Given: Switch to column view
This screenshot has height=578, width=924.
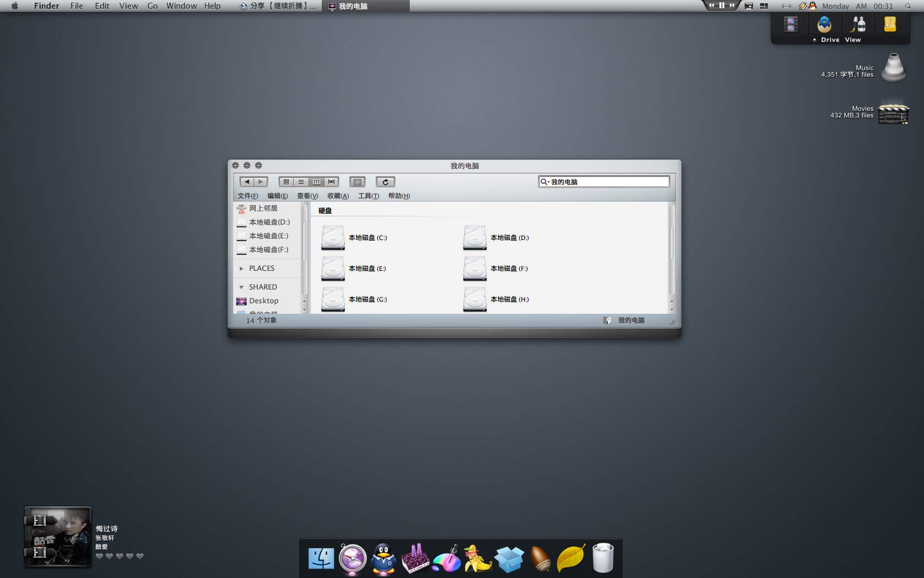Looking at the screenshot, I should tap(316, 182).
